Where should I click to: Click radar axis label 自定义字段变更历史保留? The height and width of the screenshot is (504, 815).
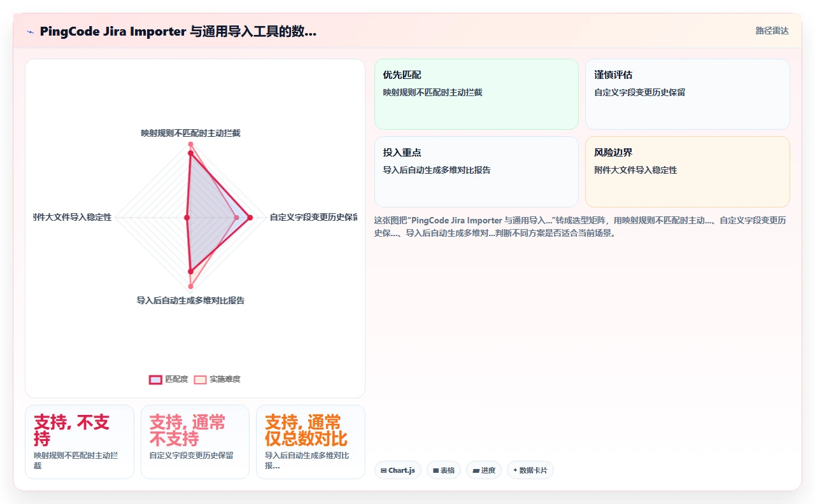point(313,217)
